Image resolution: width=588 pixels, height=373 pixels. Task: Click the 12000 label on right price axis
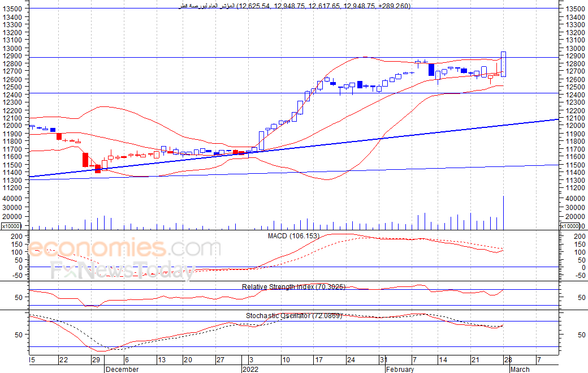click(575, 125)
